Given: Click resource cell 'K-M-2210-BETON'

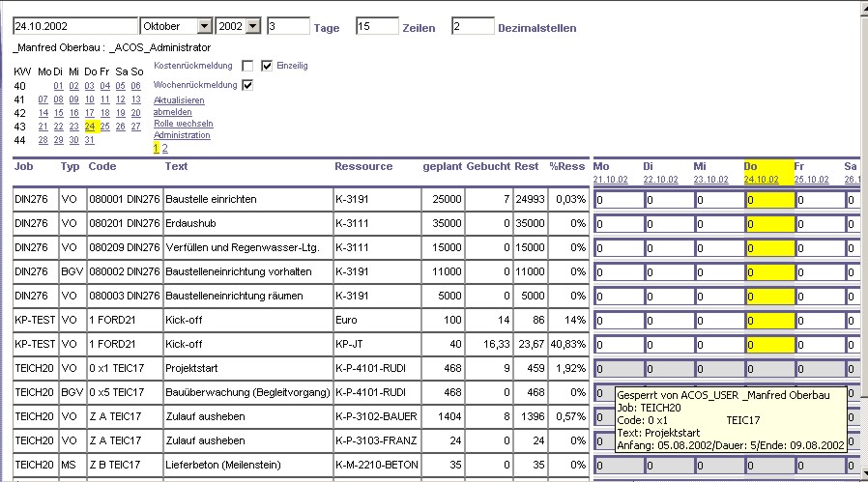Looking at the screenshot, I should [377, 465].
